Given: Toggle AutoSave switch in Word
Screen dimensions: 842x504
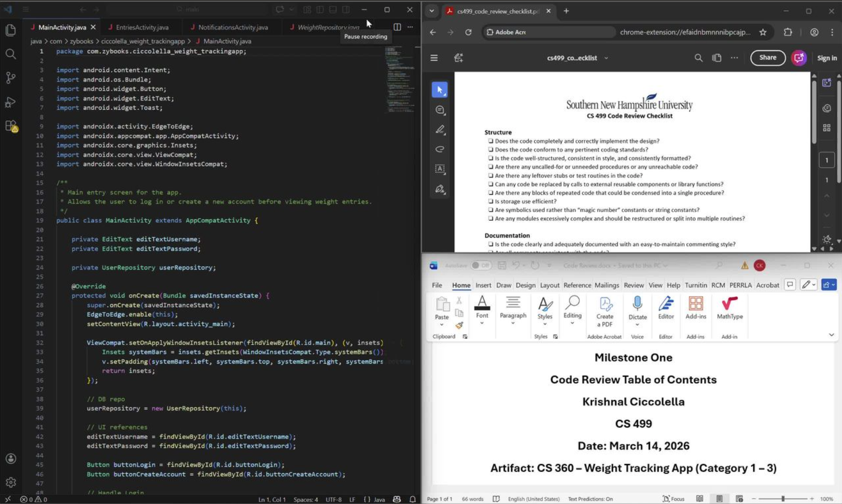Looking at the screenshot, I should point(480,265).
